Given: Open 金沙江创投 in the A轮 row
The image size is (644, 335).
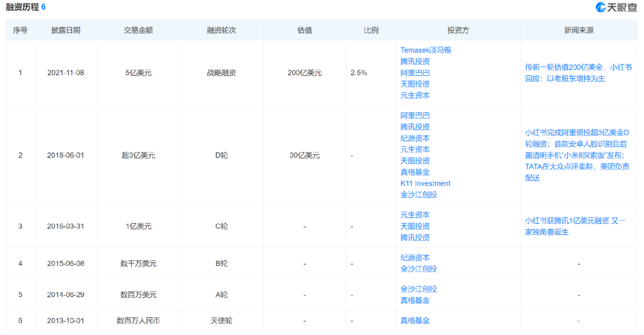Looking at the screenshot, I should pos(419,289).
